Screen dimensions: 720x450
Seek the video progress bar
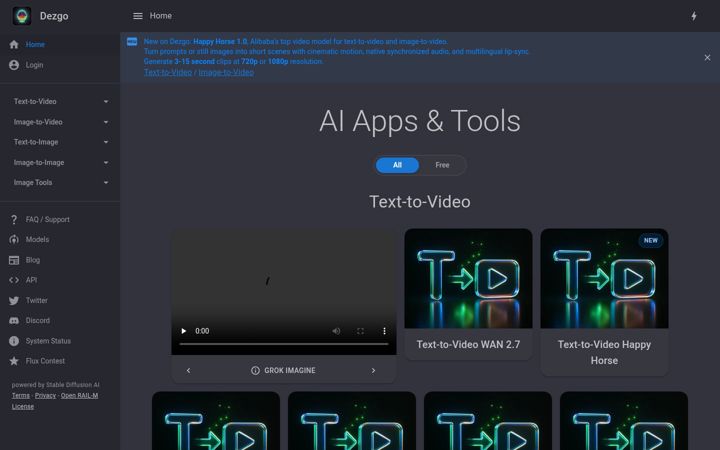tap(284, 344)
